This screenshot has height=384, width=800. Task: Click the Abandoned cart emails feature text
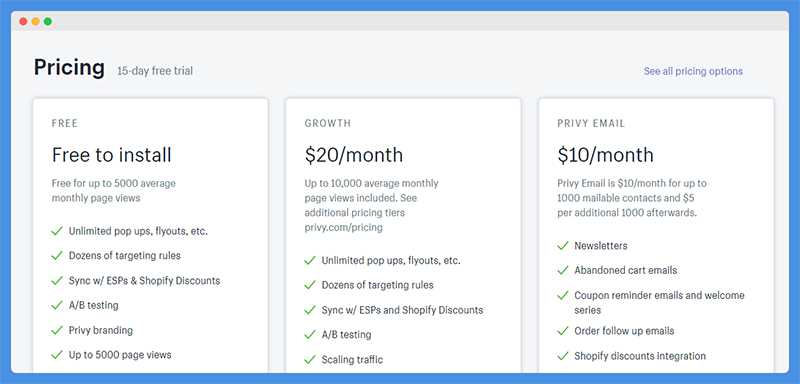[626, 270]
